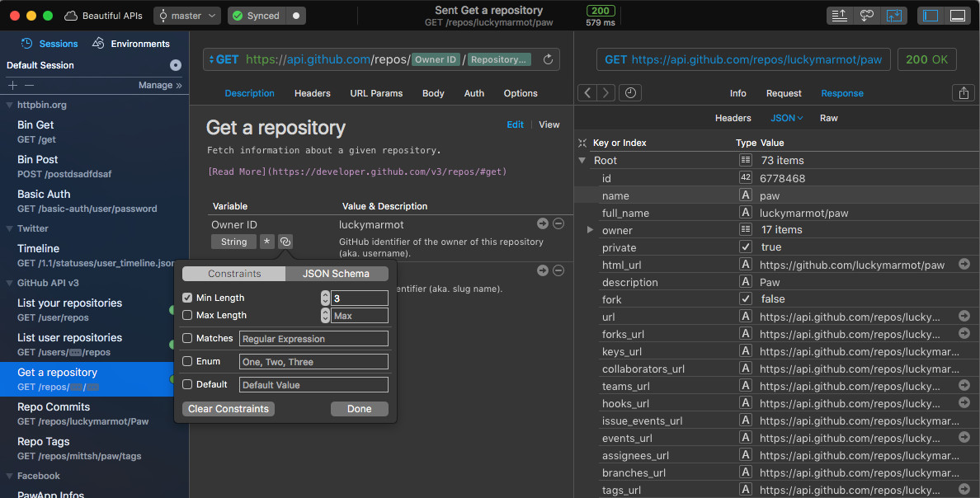Click the refresh icon in the URL bar
Image resolution: width=980 pixels, height=498 pixels.
pos(548,59)
